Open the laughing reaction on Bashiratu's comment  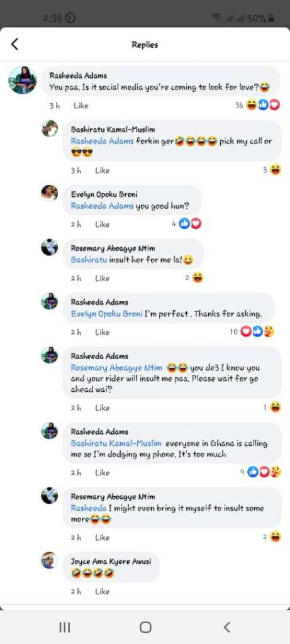click(x=272, y=170)
